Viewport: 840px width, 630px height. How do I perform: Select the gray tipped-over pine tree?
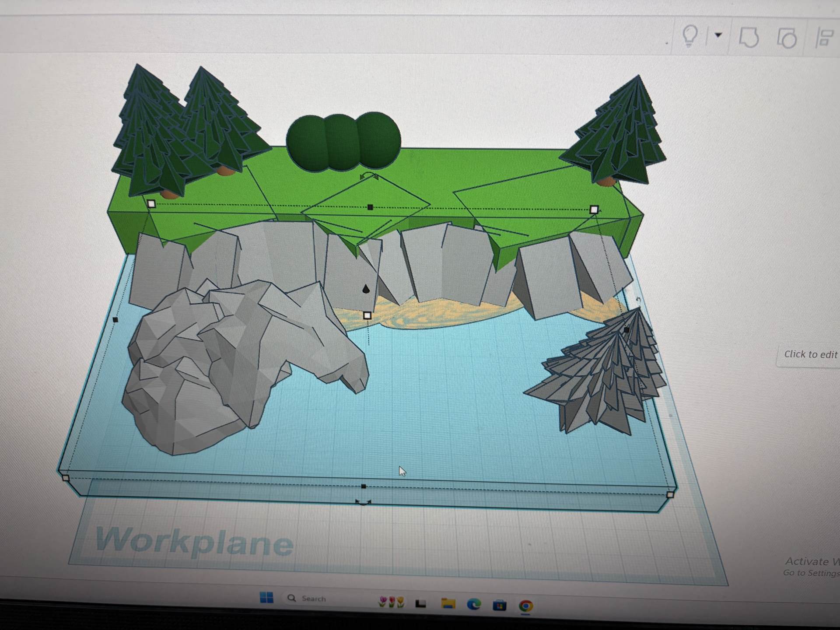[599, 376]
